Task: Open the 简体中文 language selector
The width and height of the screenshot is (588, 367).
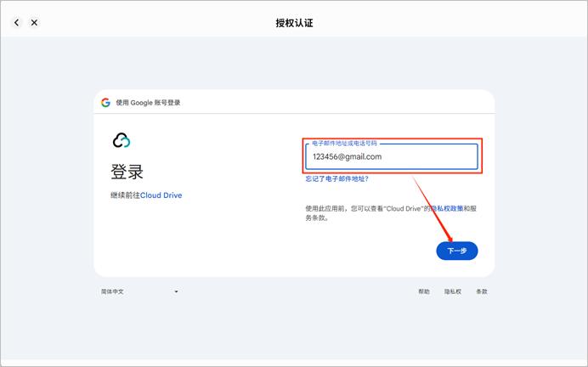Action: (x=113, y=291)
